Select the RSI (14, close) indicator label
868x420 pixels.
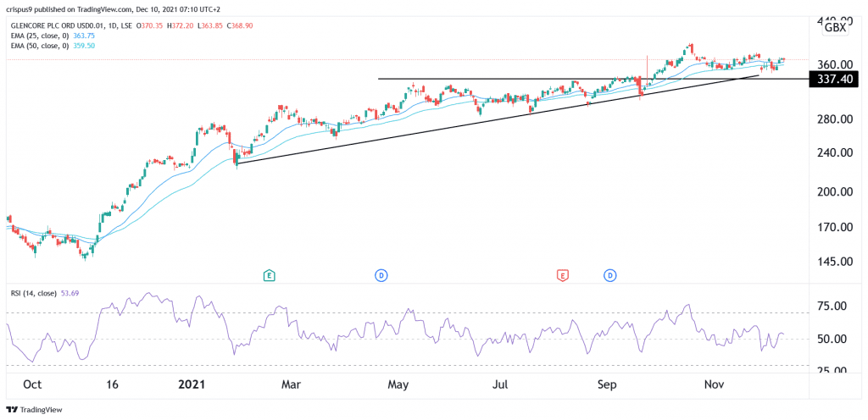[33, 294]
